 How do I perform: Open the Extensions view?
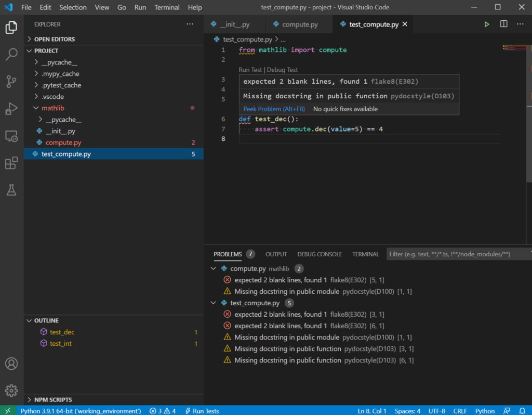pos(11,163)
